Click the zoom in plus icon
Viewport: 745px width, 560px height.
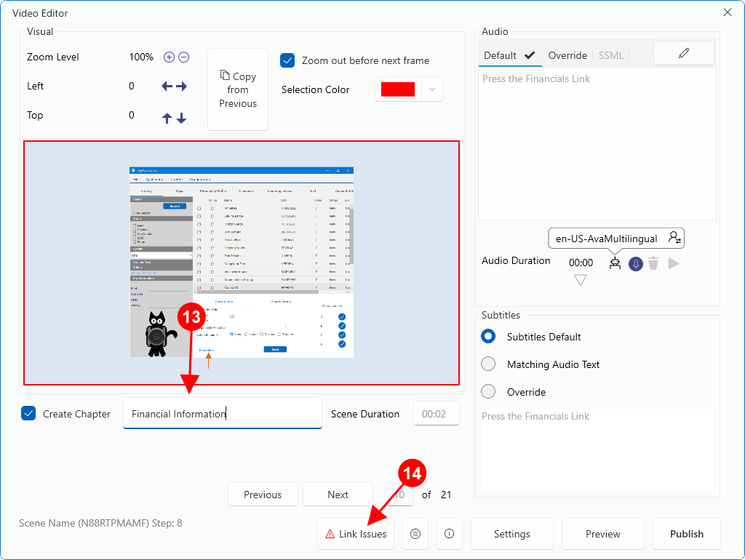[169, 57]
